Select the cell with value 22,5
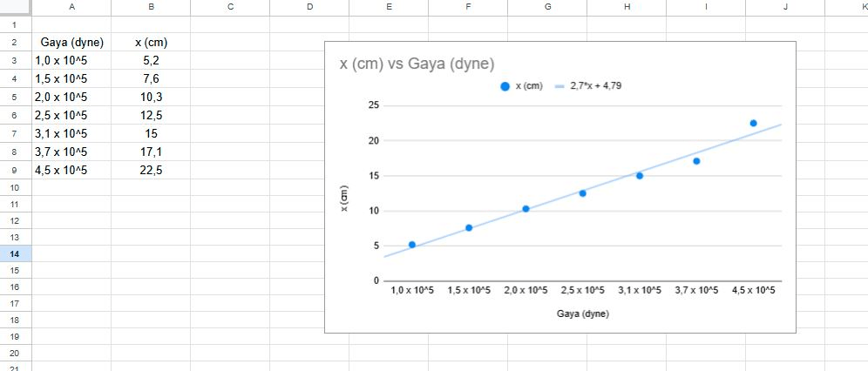The width and height of the screenshot is (868, 371). [x=151, y=170]
